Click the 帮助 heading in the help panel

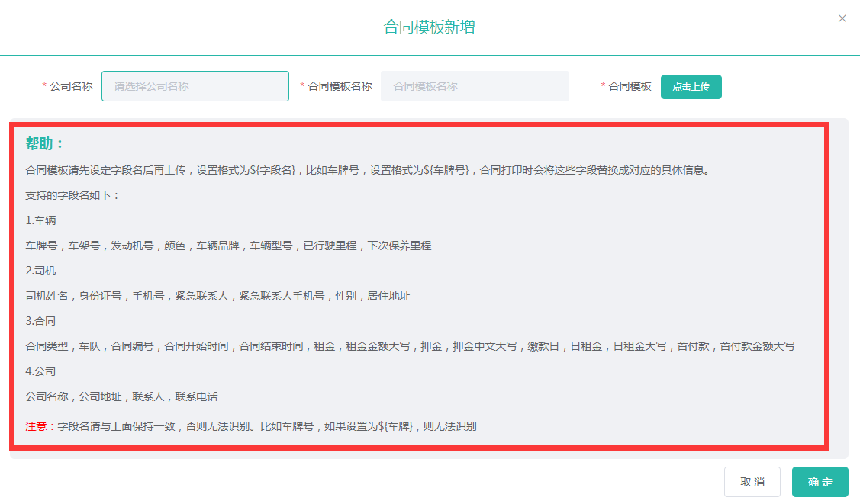[46, 144]
